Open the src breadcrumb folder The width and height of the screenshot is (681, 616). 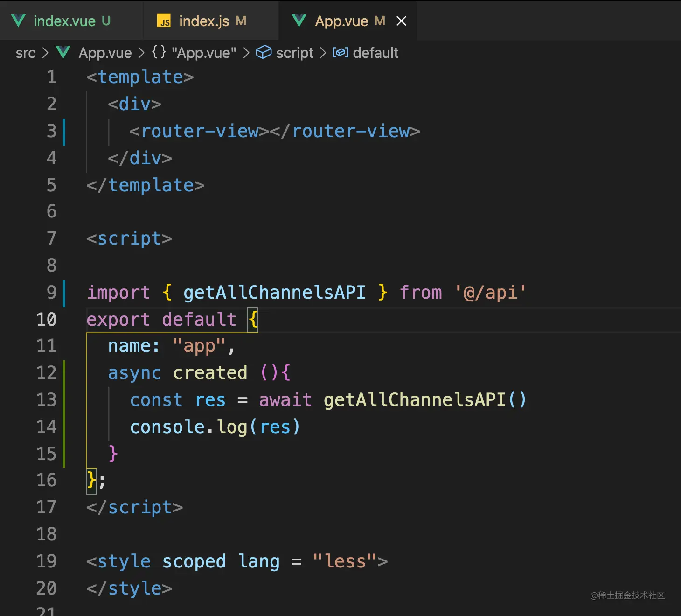[26, 53]
